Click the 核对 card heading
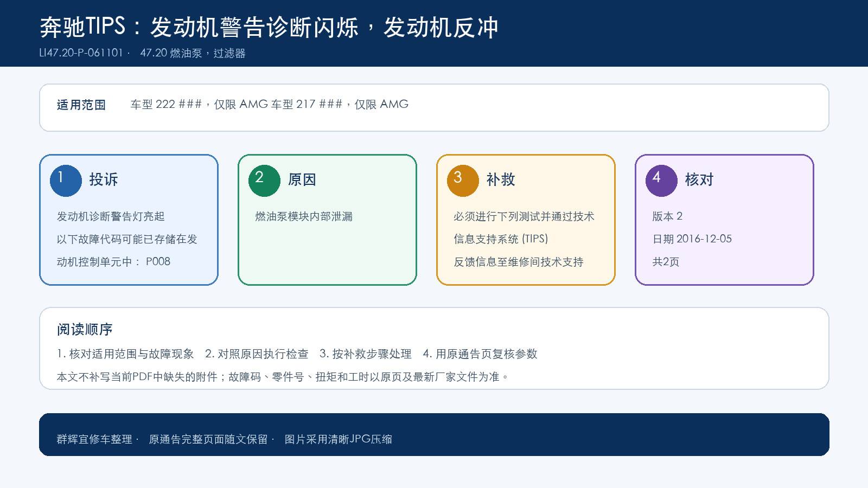Viewport: 868px width, 488px height. click(699, 179)
